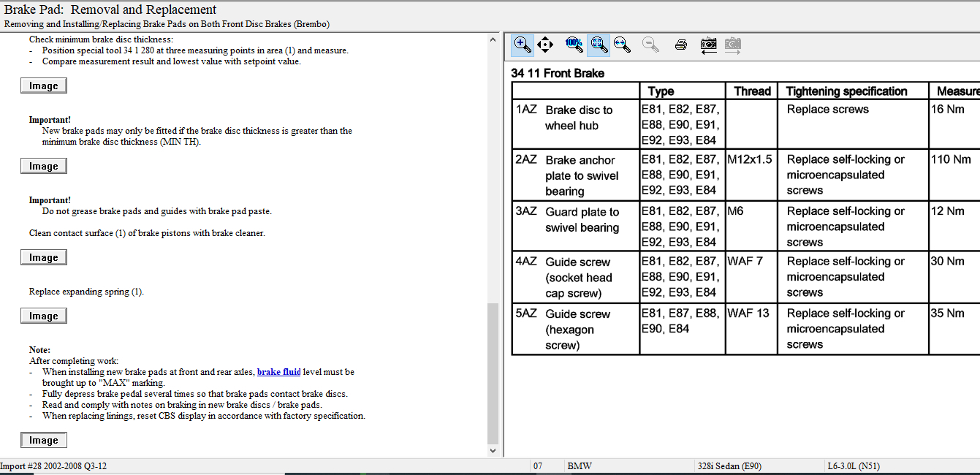
Task: Fit image to width using magnifier
Action: [x=623, y=45]
